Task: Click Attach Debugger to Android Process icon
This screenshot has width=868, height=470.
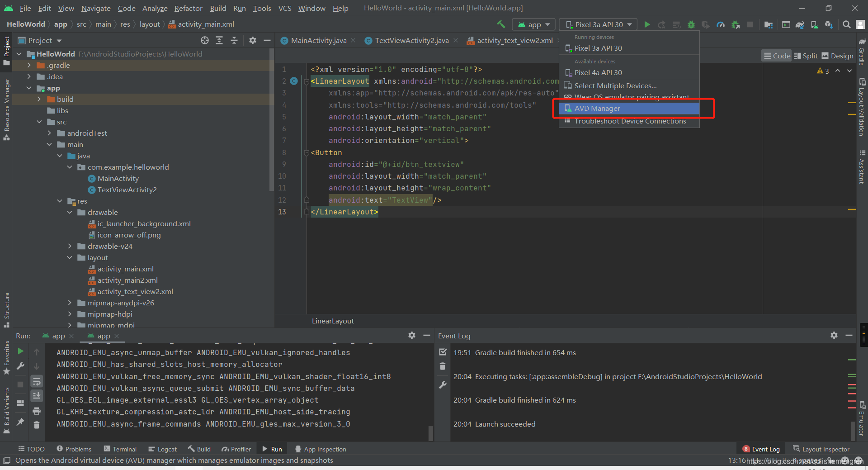Action: (x=736, y=24)
